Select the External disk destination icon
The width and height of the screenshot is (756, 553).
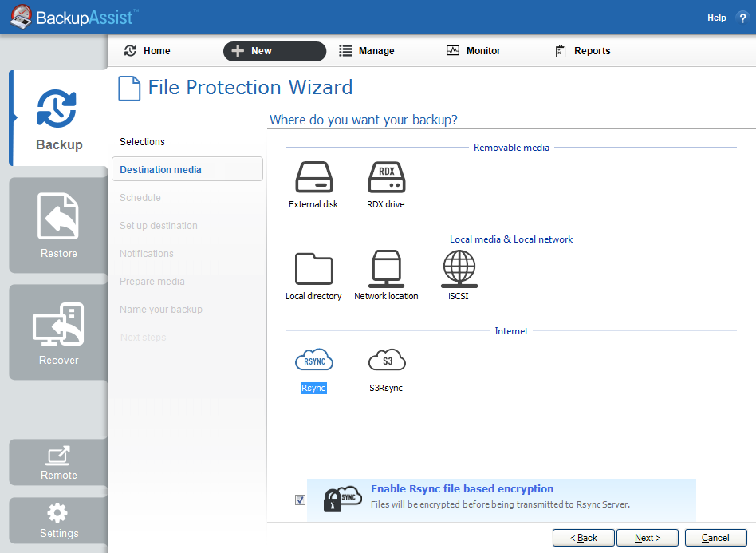[314, 177]
